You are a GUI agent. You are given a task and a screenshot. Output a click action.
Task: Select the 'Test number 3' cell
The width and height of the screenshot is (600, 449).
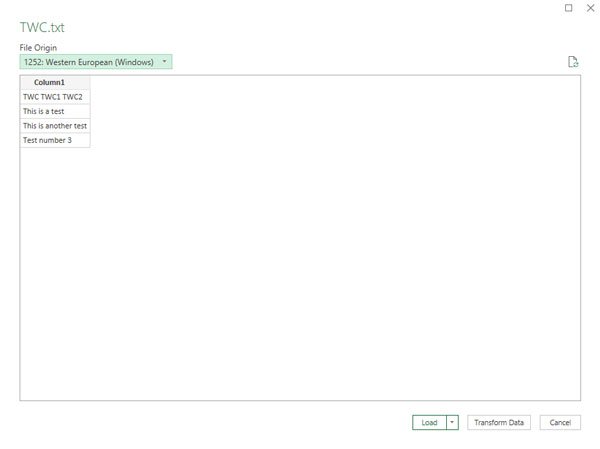[x=55, y=140]
